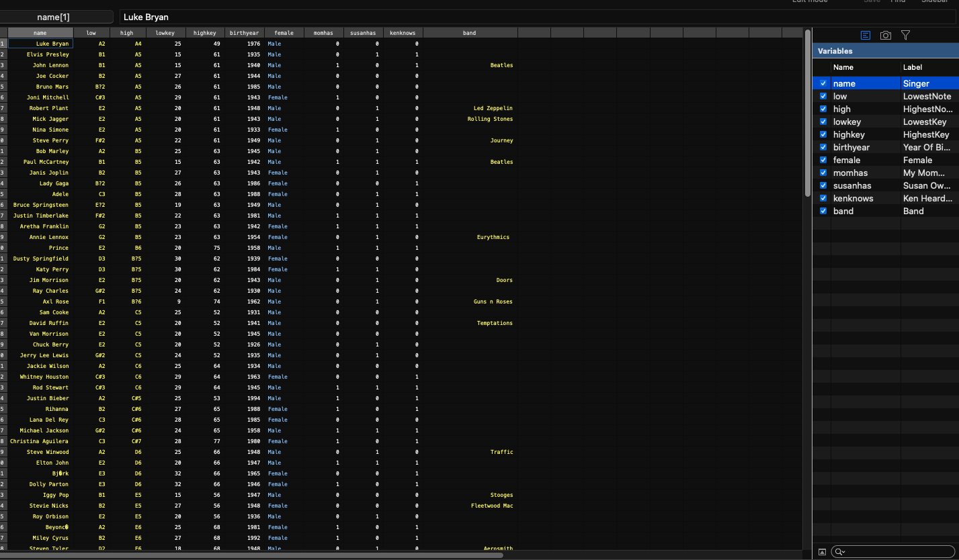The image size is (959, 560).
Task: Select the Dolly Parton name cell
Action: click(40, 484)
